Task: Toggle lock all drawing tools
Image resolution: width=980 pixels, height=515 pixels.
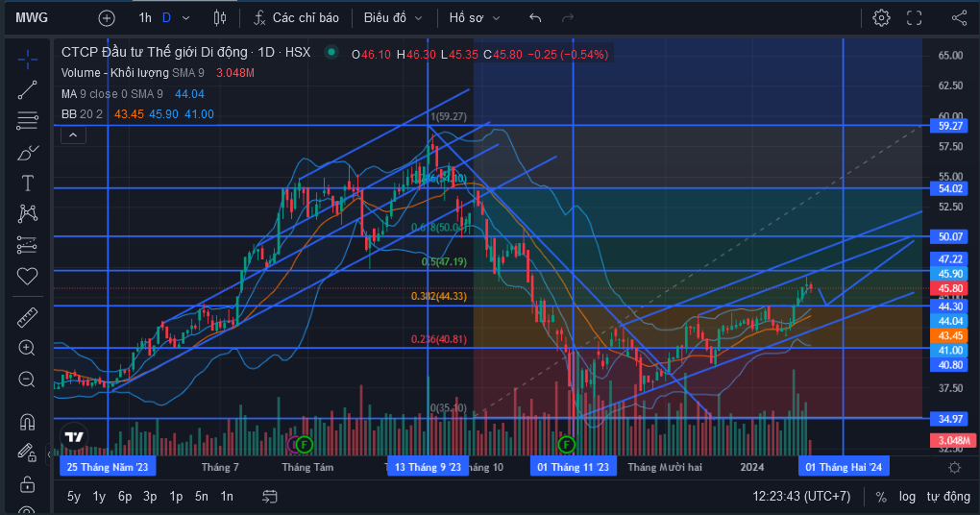Action: 27,483
